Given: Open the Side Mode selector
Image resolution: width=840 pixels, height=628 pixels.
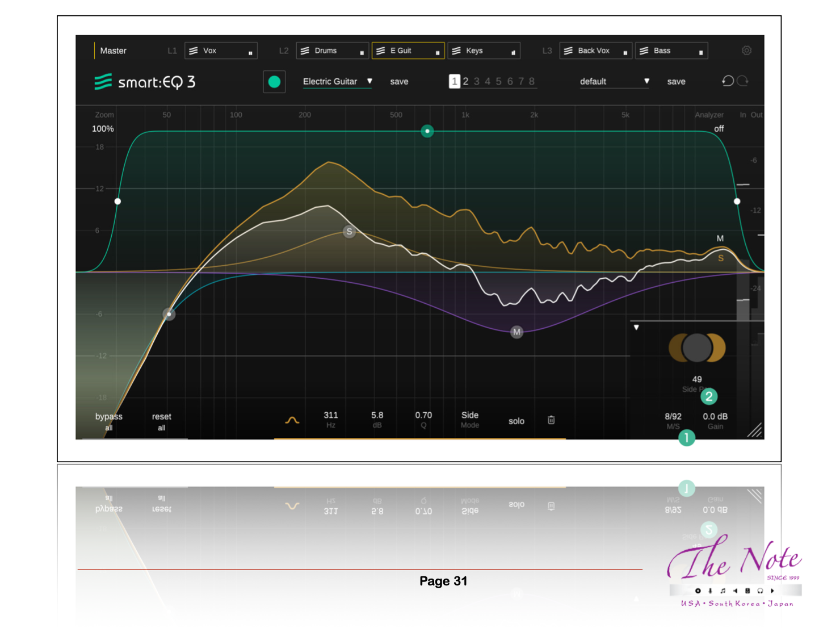Looking at the screenshot, I should [470, 420].
